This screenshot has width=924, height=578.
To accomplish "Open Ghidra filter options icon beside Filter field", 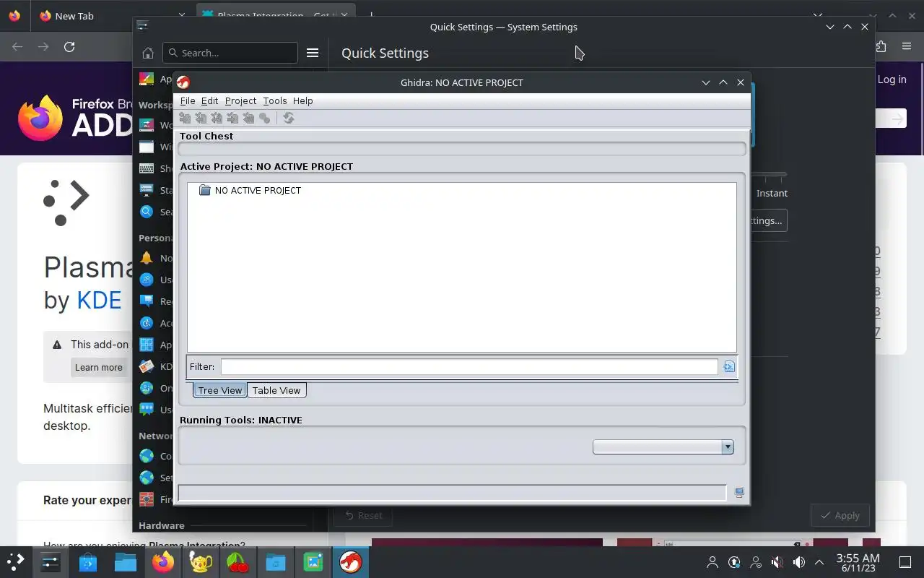I will (x=729, y=367).
